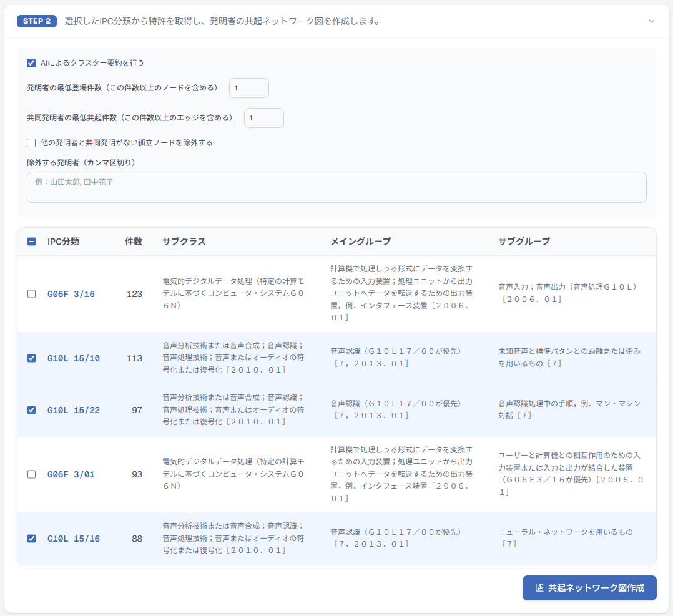This screenshot has width=673, height=616.
Task: Click the count 97 cell
Action: (137, 410)
